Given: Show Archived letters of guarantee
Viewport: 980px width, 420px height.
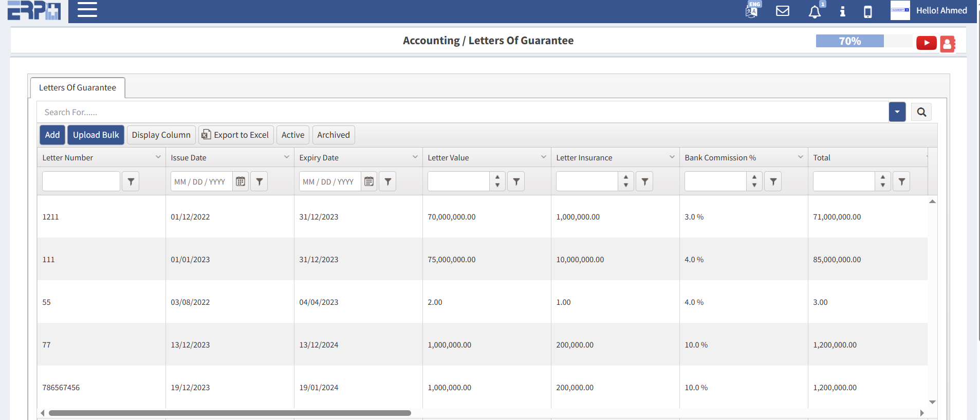Looking at the screenshot, I should (x=333, y=135).
